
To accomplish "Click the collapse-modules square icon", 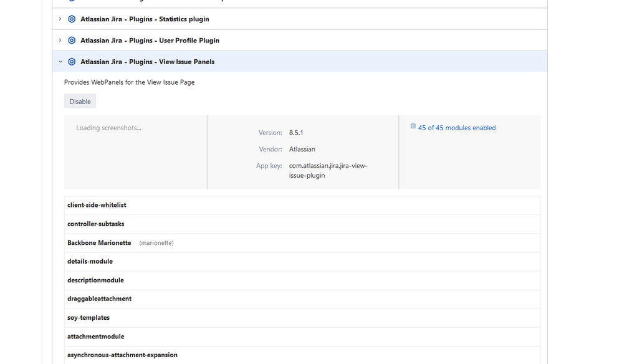I will point(413,126).
